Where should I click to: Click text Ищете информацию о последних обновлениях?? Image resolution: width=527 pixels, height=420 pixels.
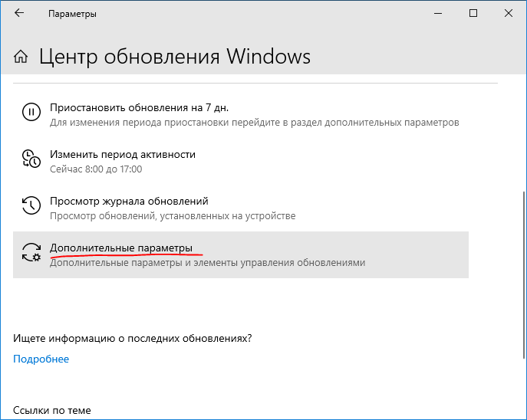point(133,338)
